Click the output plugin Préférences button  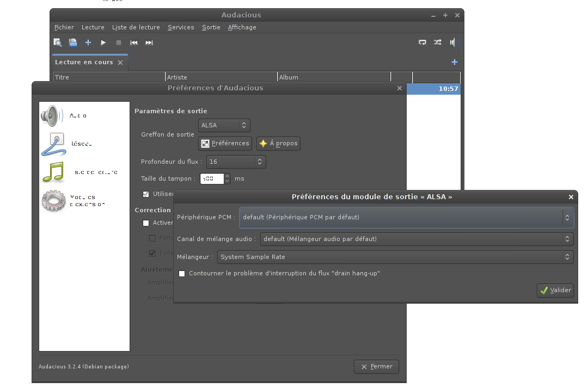225,143
